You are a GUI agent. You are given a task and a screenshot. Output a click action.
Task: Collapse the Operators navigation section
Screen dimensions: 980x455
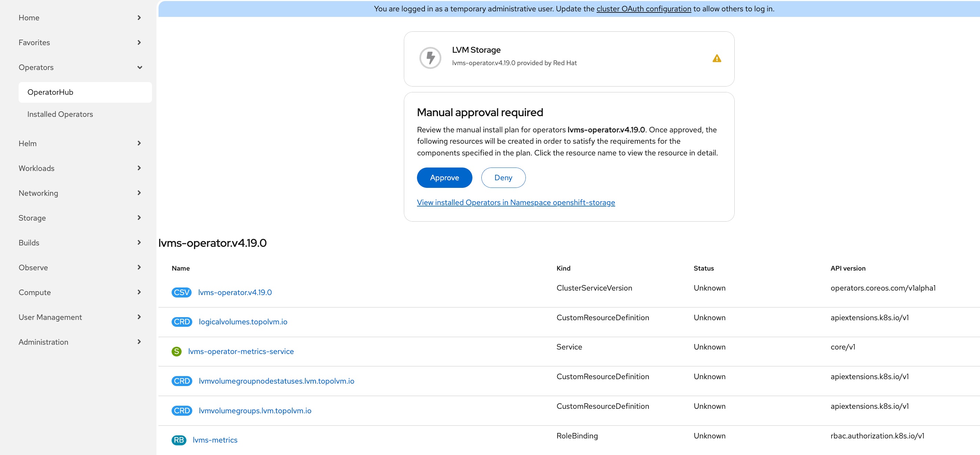[x=80, y=67]
